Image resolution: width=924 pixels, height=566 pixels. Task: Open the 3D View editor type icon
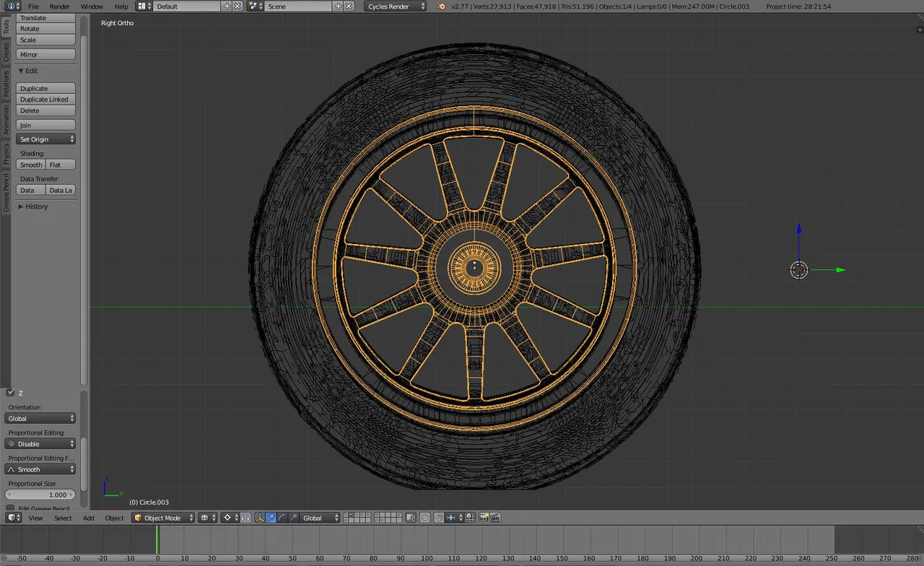[x=14, y=518]
